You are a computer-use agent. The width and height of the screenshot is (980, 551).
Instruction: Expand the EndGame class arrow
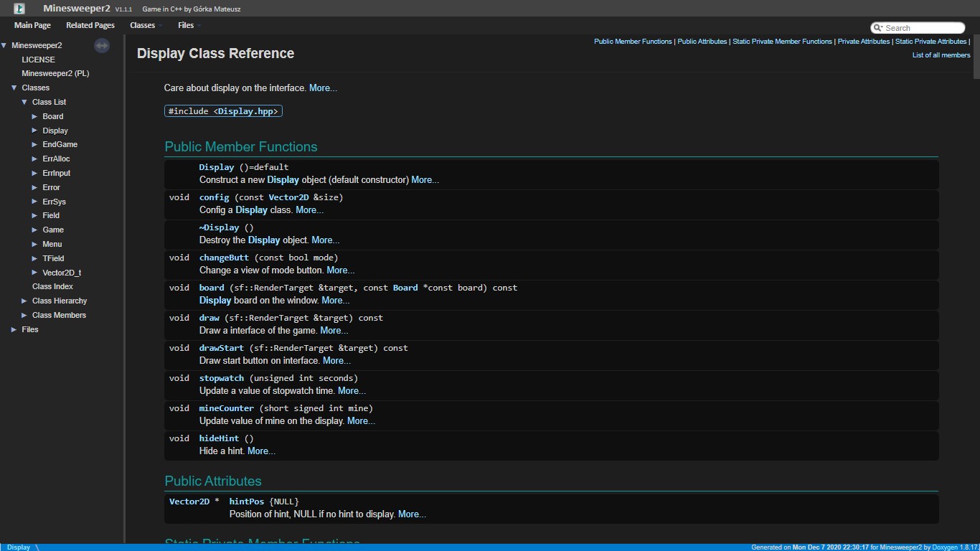tap(34, 144)
